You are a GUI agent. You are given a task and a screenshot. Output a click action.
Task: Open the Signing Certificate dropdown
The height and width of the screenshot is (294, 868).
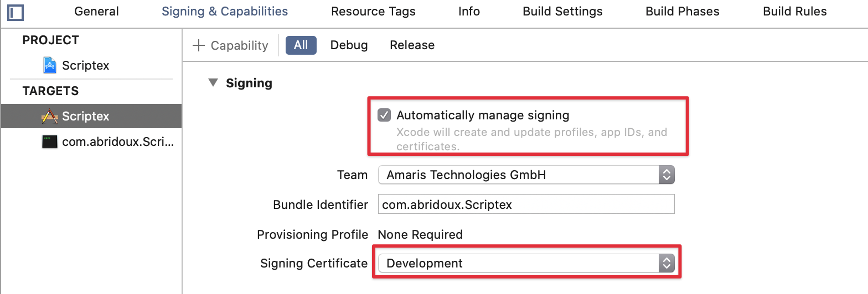tap(526, 264)
